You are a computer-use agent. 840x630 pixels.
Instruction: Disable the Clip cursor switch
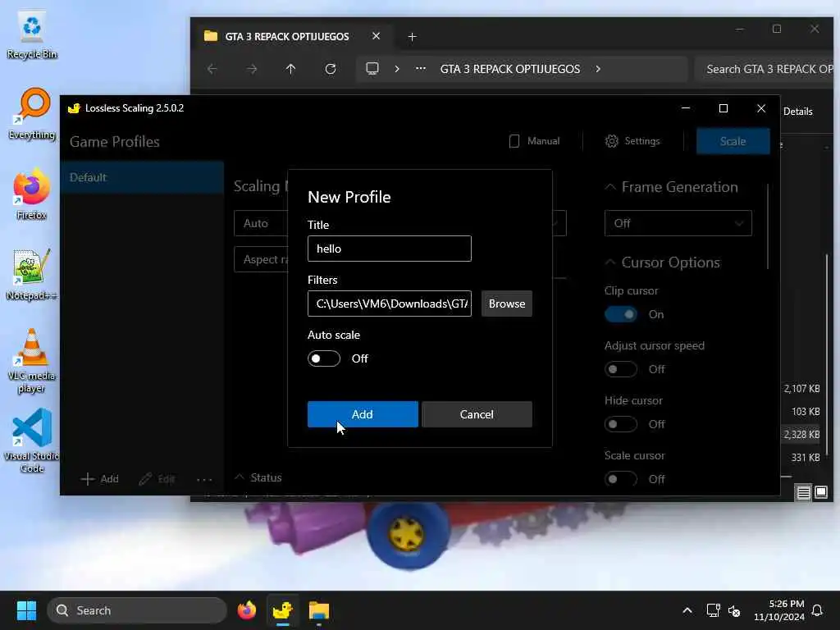point(621,314)
